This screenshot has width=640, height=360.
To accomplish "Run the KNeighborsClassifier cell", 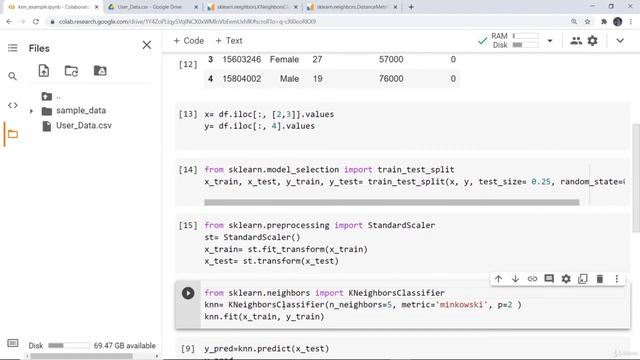I will (188, 293).
